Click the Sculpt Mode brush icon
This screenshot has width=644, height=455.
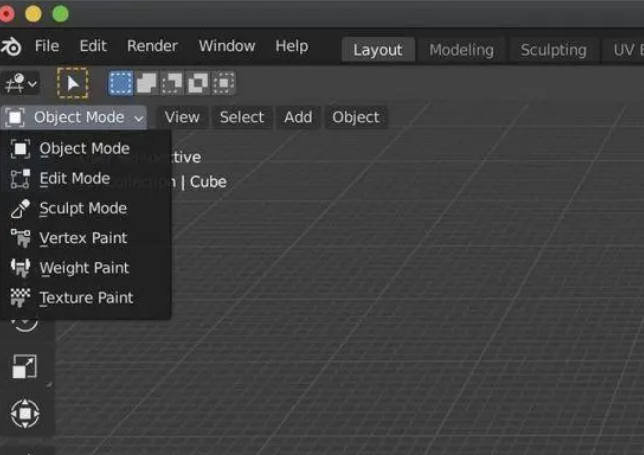(x=20, y=209)
